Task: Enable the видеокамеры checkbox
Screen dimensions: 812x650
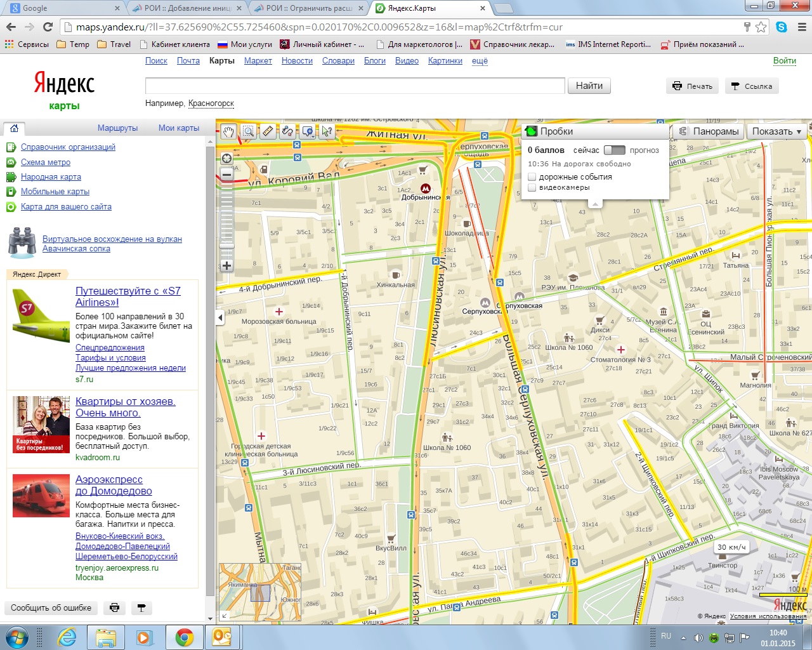Action: tap(533, 187)
